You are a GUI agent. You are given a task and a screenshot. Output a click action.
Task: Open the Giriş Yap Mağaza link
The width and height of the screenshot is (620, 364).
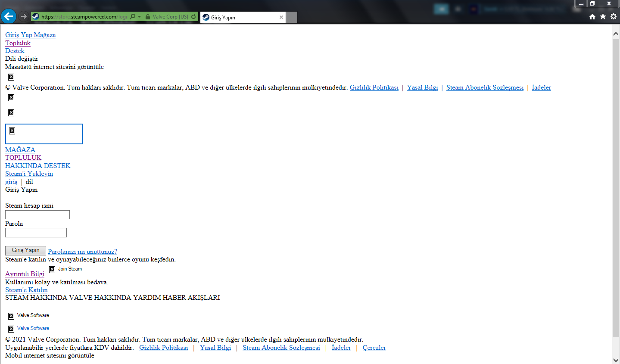[x=30, y=35]
